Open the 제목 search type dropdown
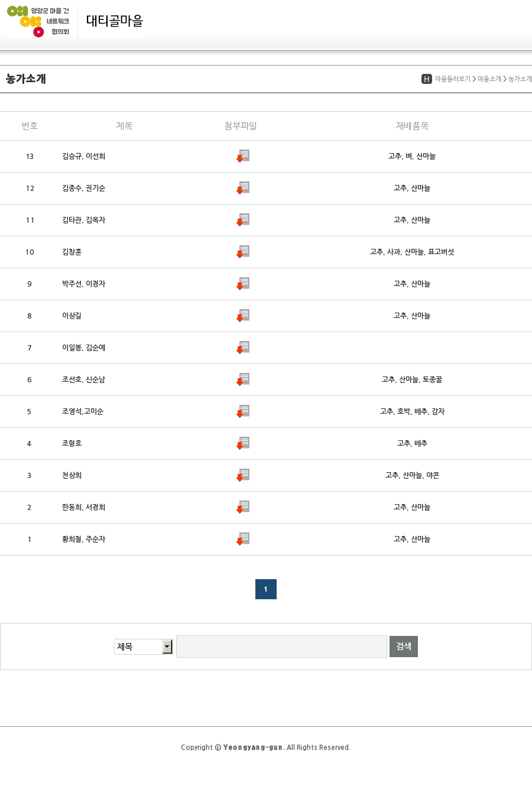Screen dimensions: 532x786 coord(144,647)
